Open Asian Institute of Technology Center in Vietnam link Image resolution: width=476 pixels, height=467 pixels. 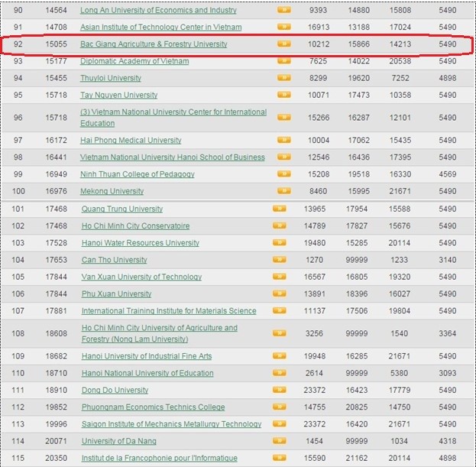161,28
